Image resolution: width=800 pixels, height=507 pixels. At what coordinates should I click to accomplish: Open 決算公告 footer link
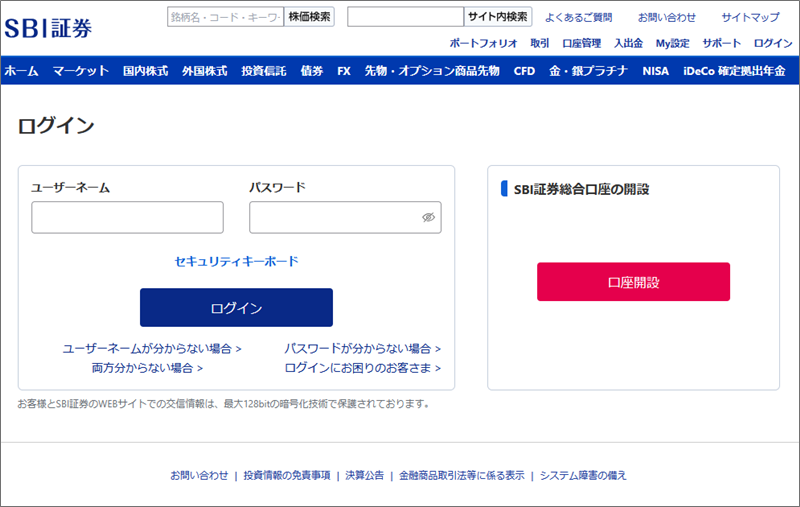[x=364, y=475]
